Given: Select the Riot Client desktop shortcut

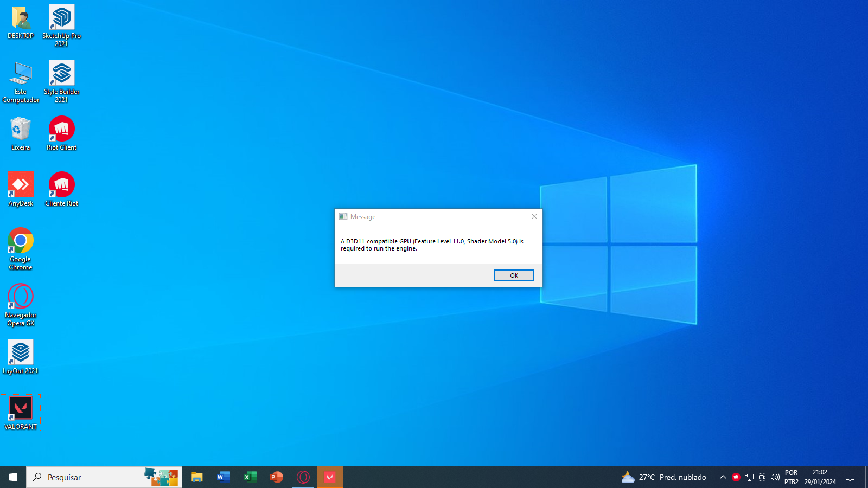Looking at the screenshot, I should coord(61,134).
